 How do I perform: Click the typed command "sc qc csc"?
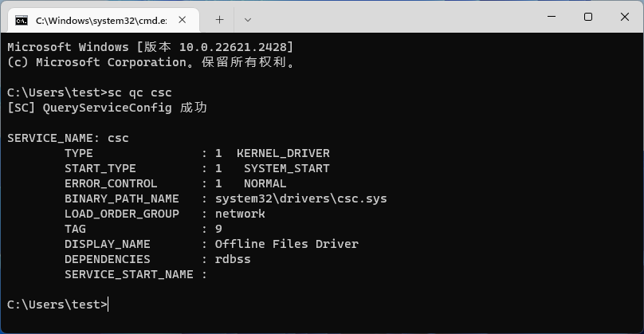139,92
